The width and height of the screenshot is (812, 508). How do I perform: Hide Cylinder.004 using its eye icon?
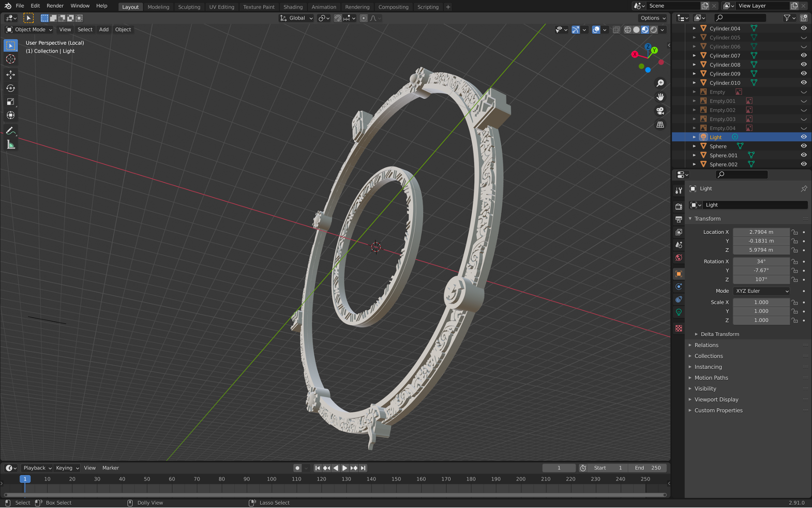click(x=803, y=28)
